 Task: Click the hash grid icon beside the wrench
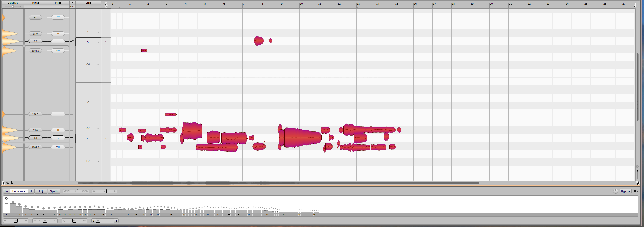(12, 183)
